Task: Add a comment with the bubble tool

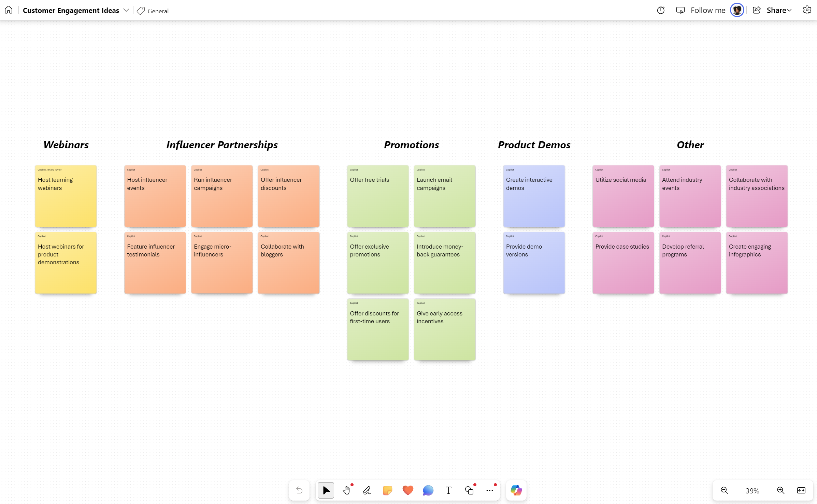Action: pyautogui.click(x=428, y=490)
